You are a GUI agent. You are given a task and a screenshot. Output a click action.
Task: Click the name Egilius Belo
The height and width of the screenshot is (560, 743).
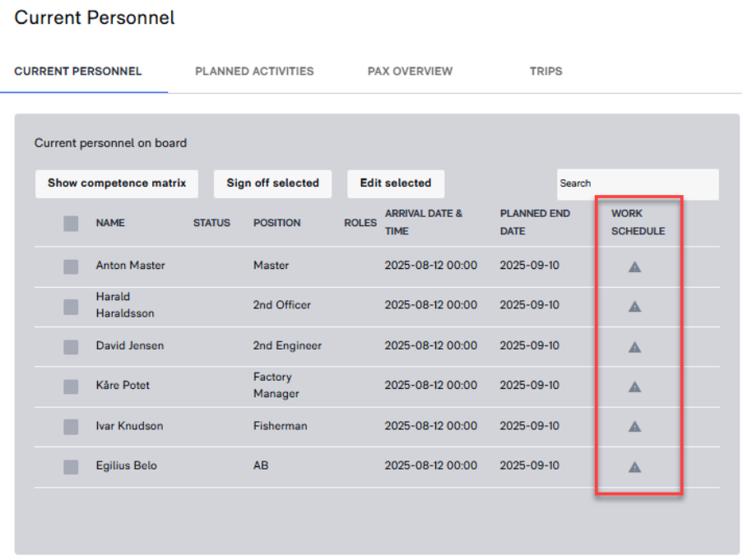pyautogui.click(x=126, y=465)
